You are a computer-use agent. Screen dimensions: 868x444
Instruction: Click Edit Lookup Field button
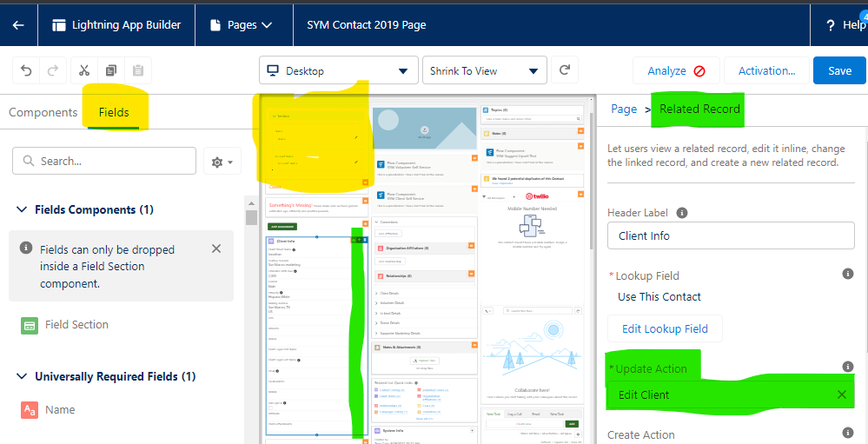[665, 328]
